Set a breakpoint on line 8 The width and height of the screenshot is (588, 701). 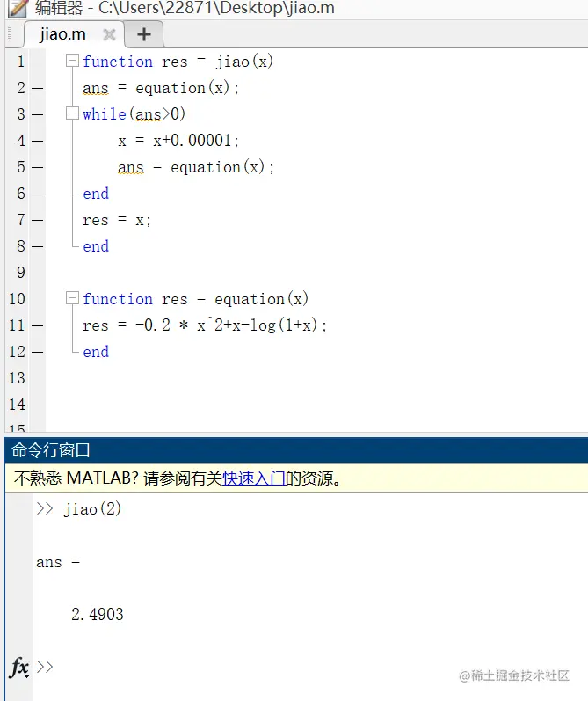pyautogui.click(x=38, y=246)
